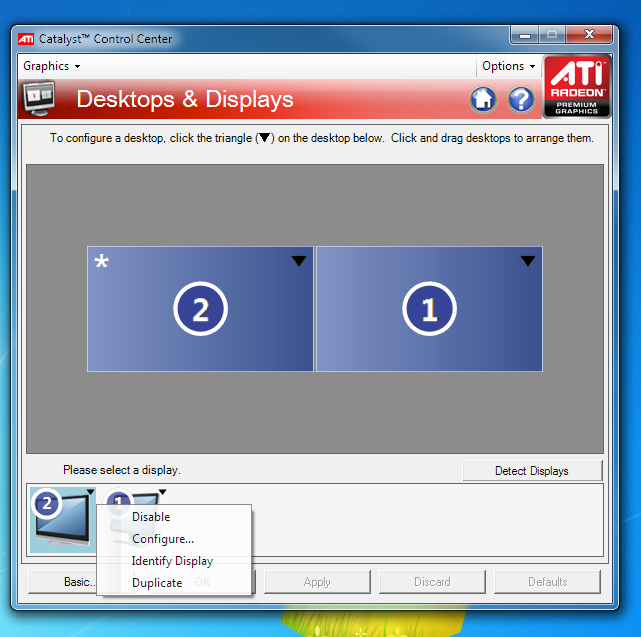The width and height of the screenshot is (641, 637).
Task: Select desktop 2 circle in arrangement area
Action: 200,309
